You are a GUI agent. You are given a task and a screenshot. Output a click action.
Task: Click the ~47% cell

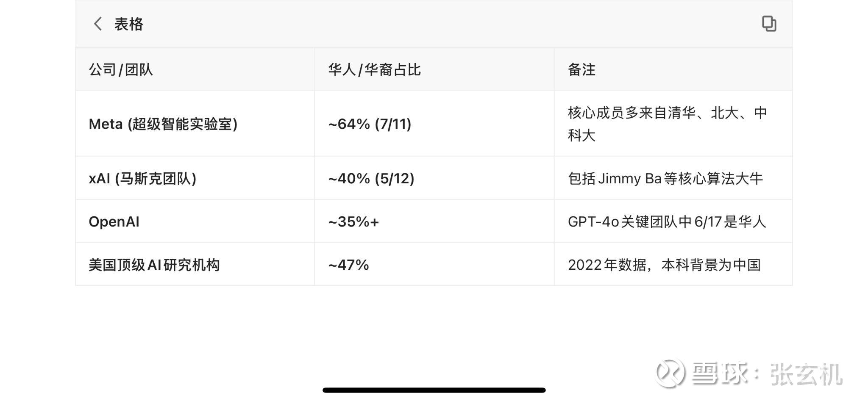pos(348,265)
